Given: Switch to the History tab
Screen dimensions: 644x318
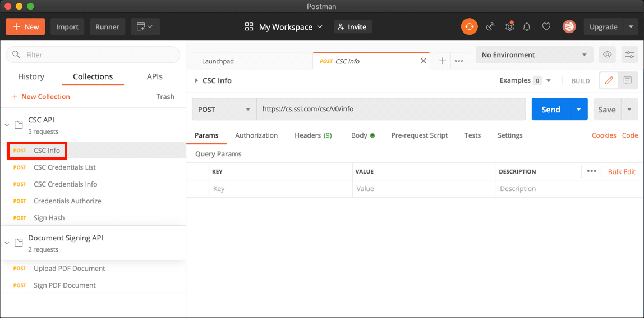Looking at the screenshot, I should [x=31, y=76].
